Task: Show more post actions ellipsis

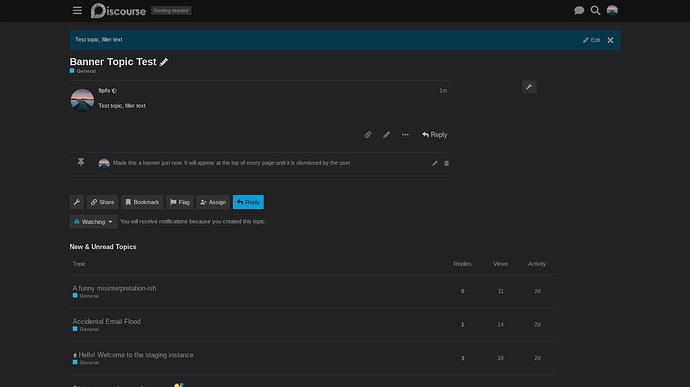Action: pos(405,135)
